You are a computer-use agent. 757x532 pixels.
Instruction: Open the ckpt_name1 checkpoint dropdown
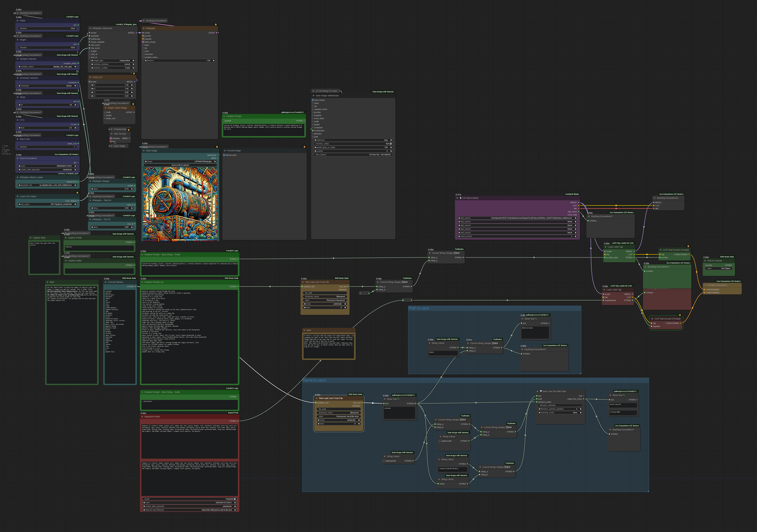pos(517,218)
